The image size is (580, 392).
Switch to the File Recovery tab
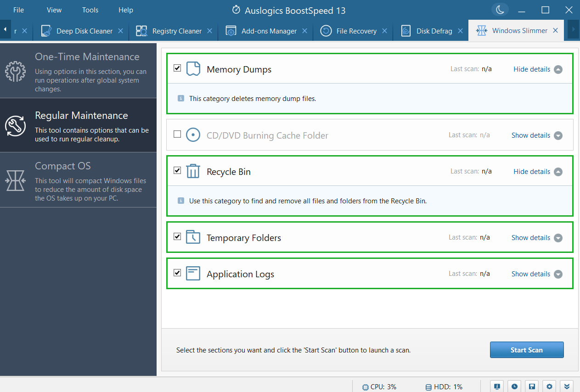coord(353,31)
